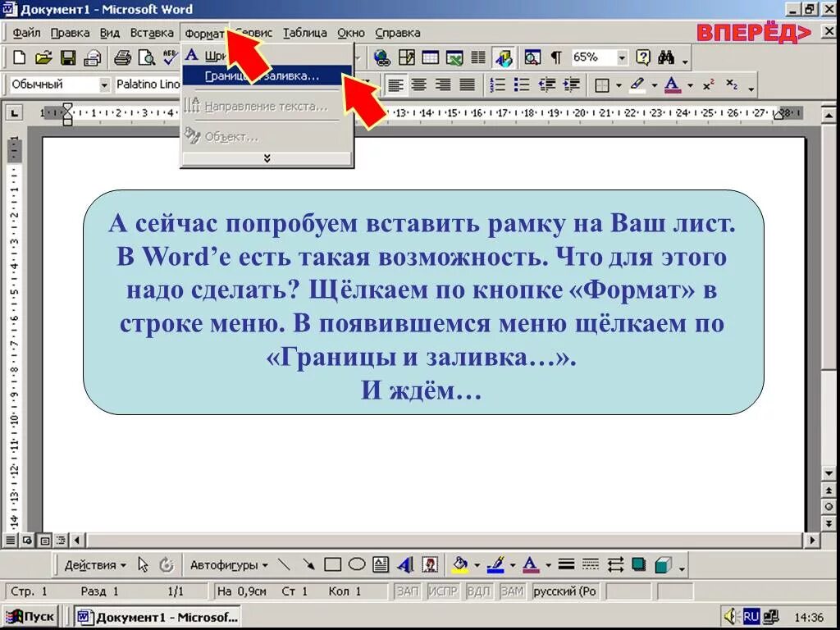The image size is (840, 630).
Task: Open a file with the Open folder icon
Action: click(x=44, y=57)
